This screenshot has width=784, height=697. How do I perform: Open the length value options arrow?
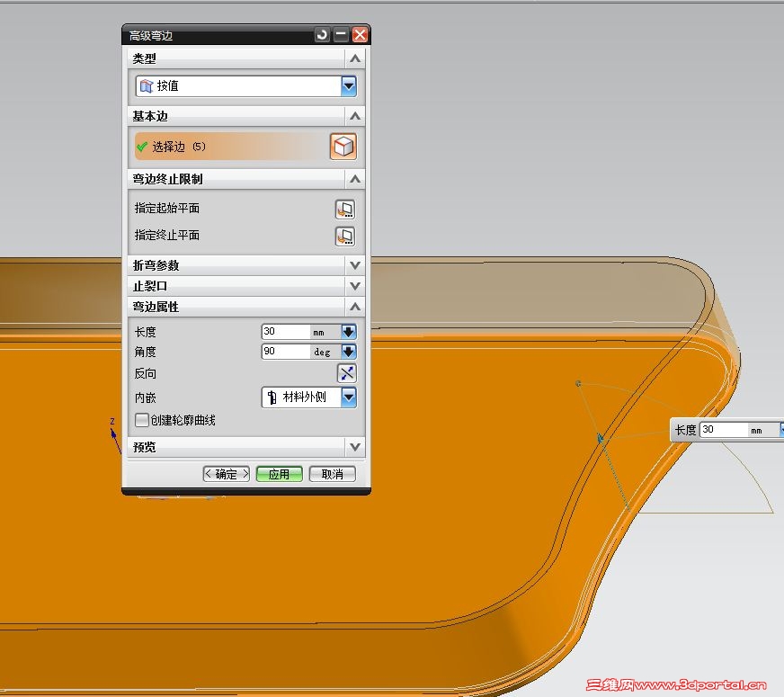(349, 332)
